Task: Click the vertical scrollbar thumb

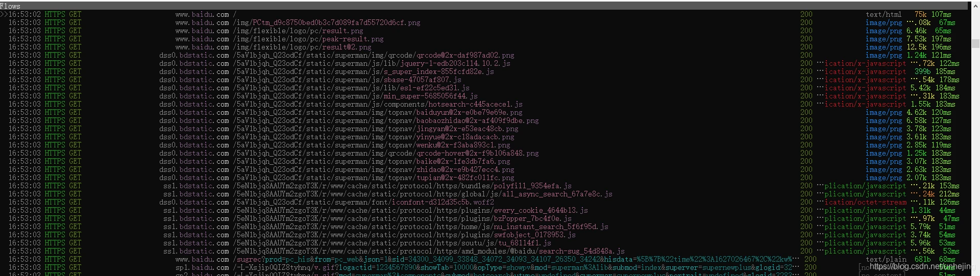Action: pyautogui.click(x=975, y=43)
